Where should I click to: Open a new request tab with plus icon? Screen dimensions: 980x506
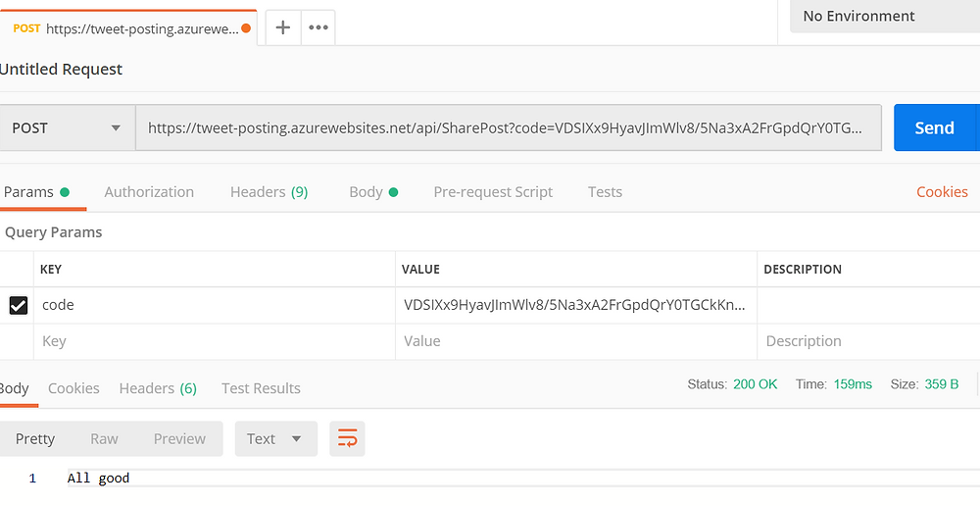[283, 27]
